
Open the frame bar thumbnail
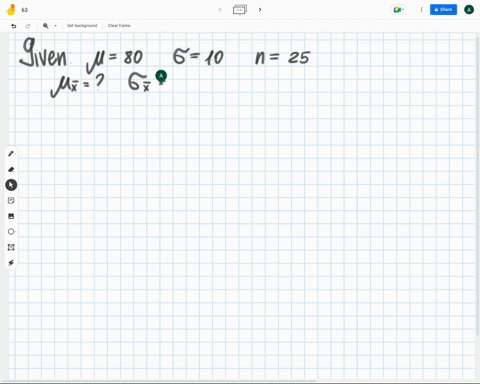click(x=240, y=10)
